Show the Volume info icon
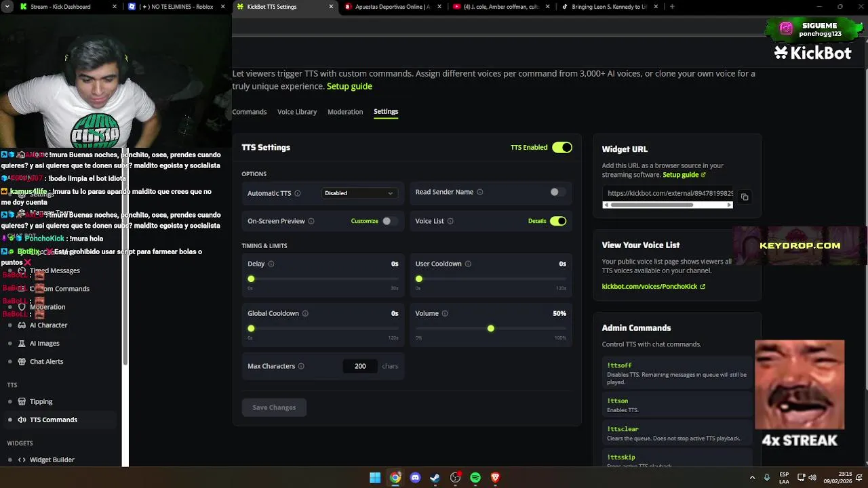The height and width of the screenshot is (488, 868). click(x=445, y=314)
